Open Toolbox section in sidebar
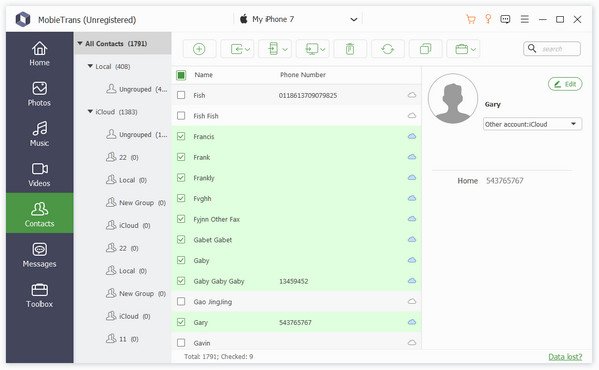Viewport: 599px width, 370px height. point(40,296)
